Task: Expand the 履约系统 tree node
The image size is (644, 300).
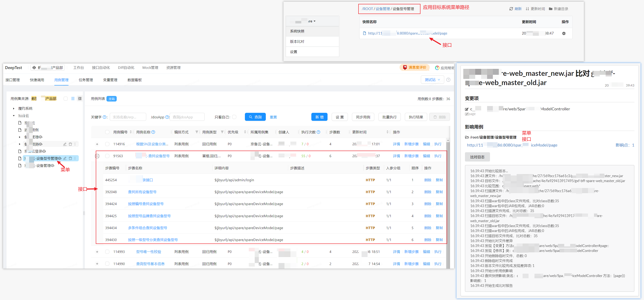Action: [14, 108]
